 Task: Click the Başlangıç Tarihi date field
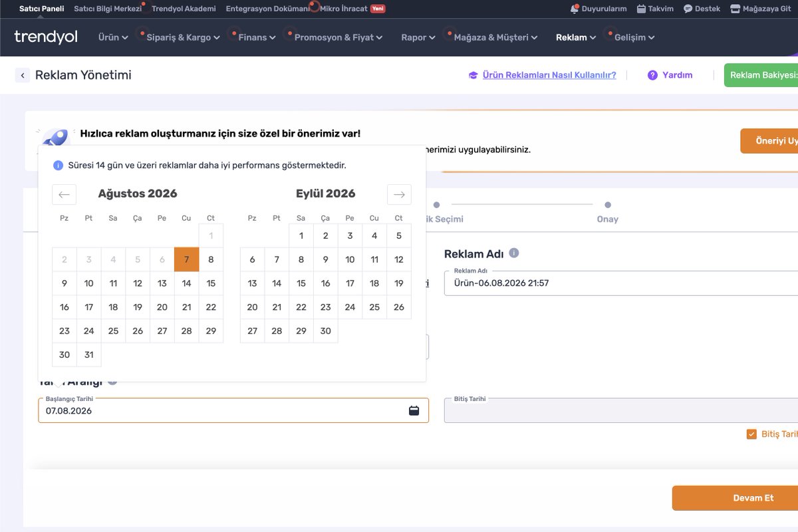(233, 410)
